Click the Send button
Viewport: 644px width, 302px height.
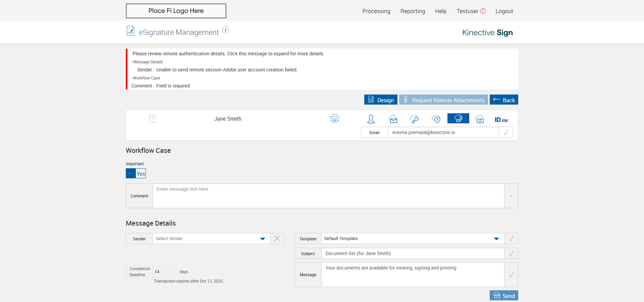coord(504,296)
